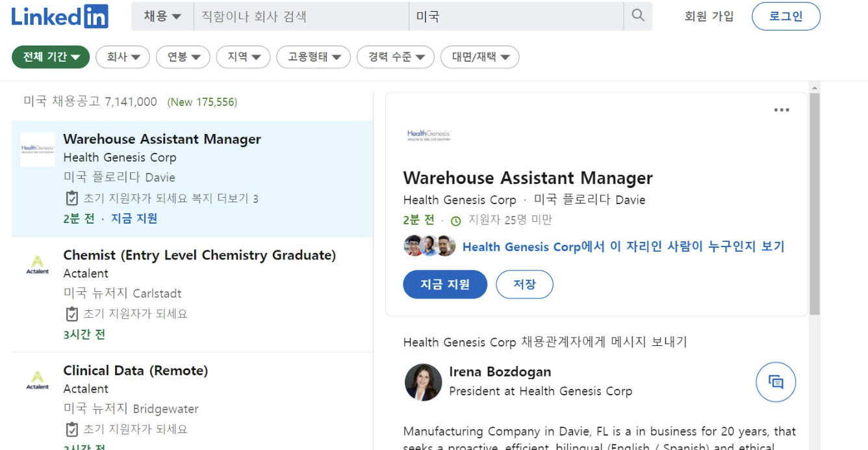This screenshot has height=450, width=868.
Task: Open Clinical Data (Remote) listing
Action: [136, 371]
